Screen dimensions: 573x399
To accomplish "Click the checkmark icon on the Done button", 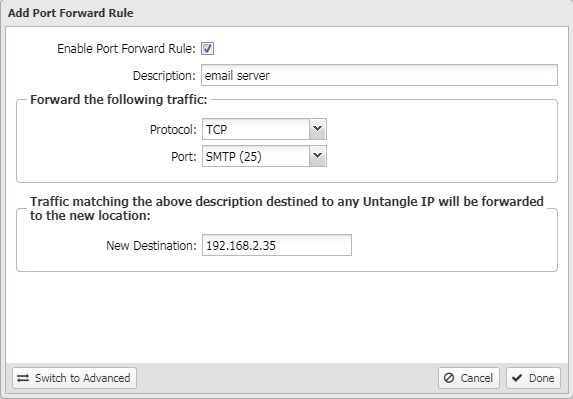I will [517, 377].
